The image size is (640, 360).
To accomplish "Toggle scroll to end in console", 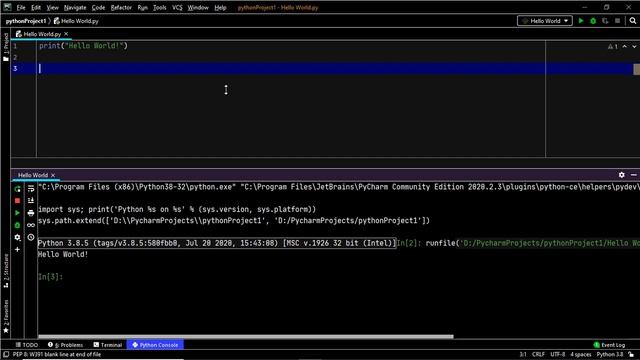I will 31,201.
